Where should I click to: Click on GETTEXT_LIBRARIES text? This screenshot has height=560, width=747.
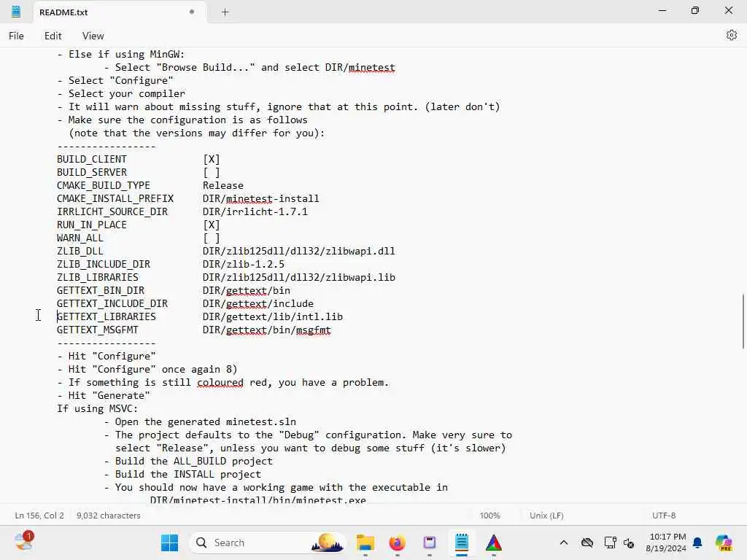point(107,316)
